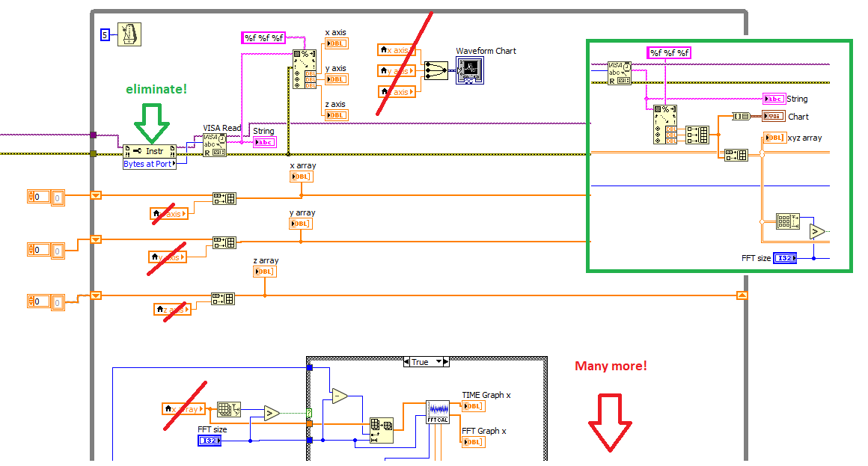Click the Subtract node inside case structure

pyautogui.click(x=339, y=396)
